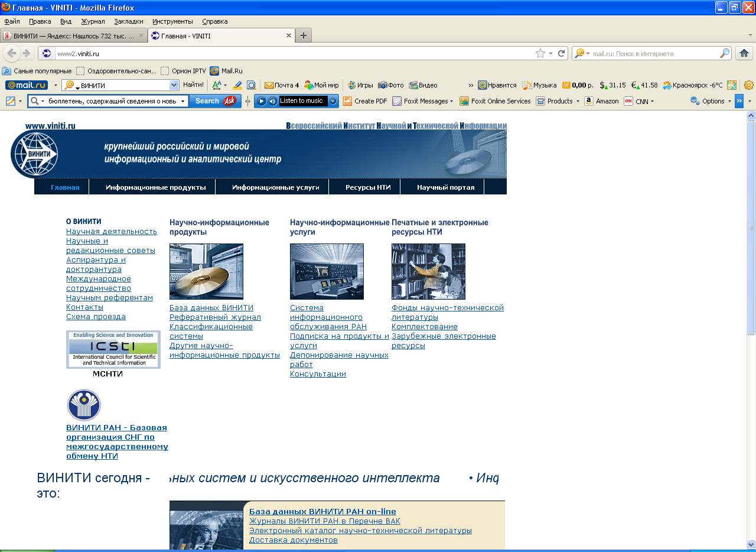Click the Красноярск weather toolbar item

[693, 85]
